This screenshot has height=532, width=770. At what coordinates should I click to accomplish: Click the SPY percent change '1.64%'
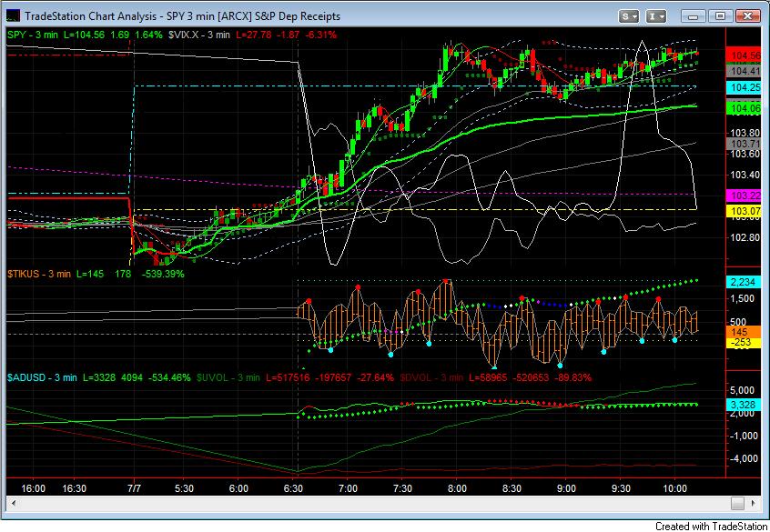(x=148, y=35)
